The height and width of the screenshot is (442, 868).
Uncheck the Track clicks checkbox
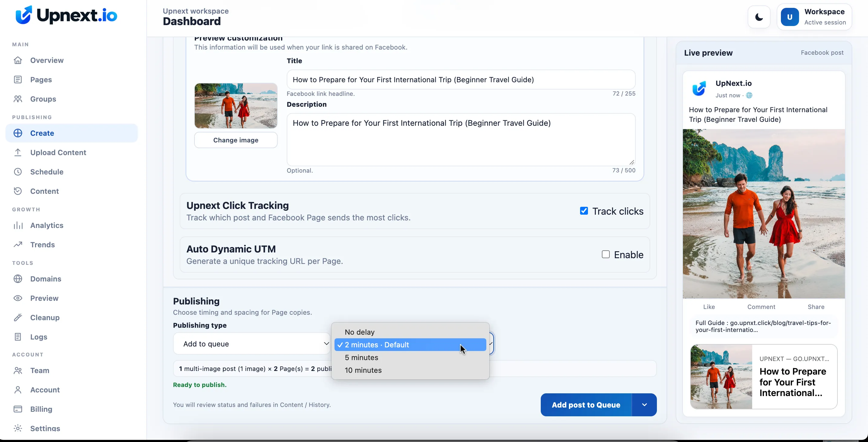[x=584, y=211]
